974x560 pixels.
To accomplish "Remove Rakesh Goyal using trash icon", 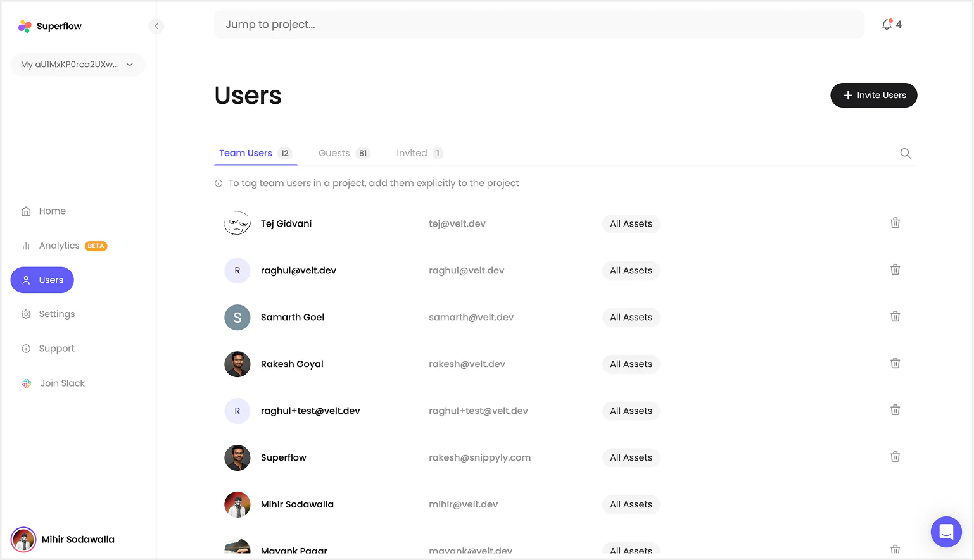I will coord(895,363).
